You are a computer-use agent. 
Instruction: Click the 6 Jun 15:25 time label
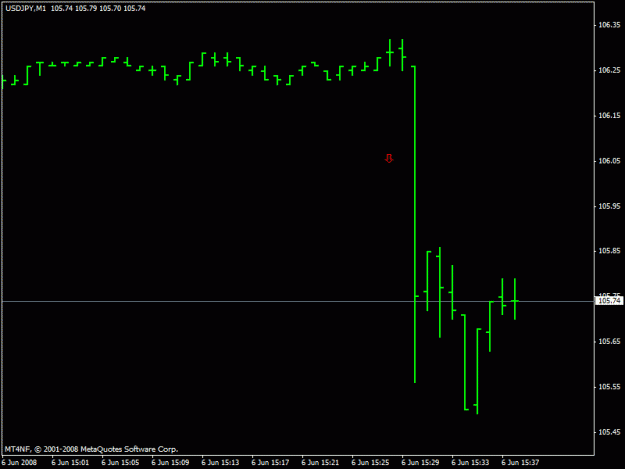[370, 462]
